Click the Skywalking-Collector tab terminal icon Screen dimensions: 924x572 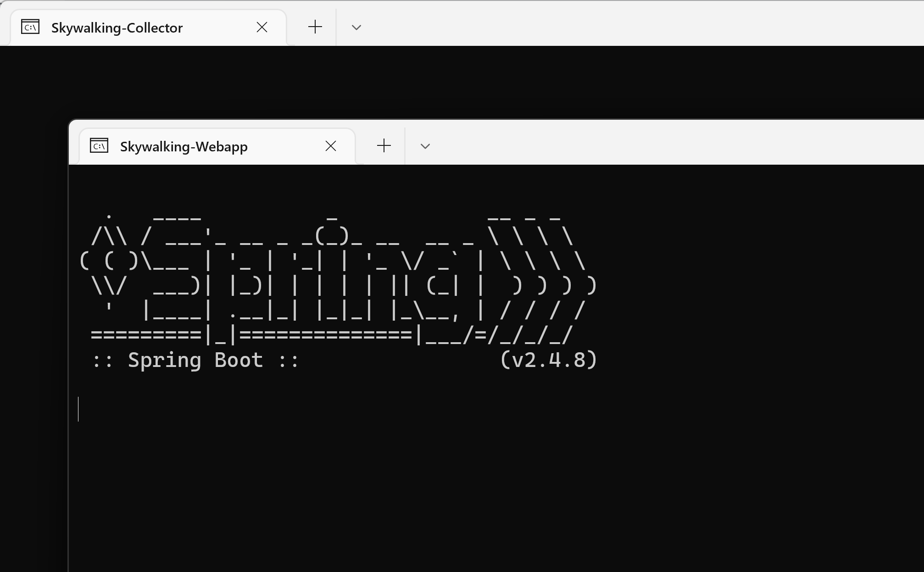click(30, 28)
